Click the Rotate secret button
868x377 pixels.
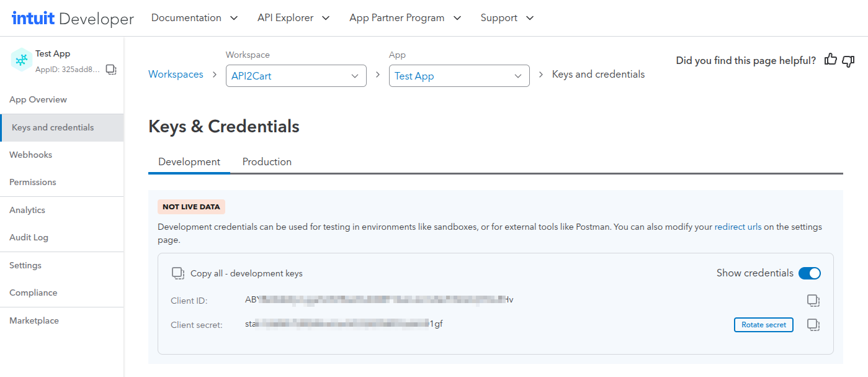[764, 325]
